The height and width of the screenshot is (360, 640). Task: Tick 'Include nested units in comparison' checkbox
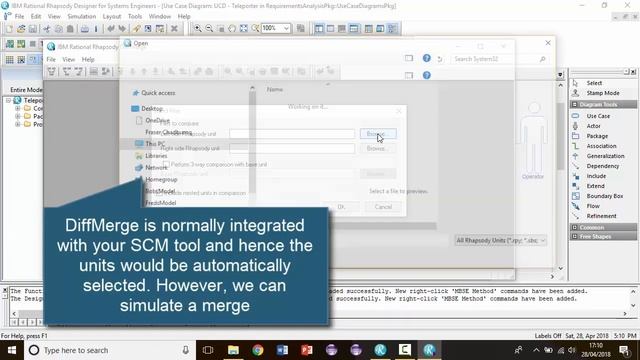point(159,193)
